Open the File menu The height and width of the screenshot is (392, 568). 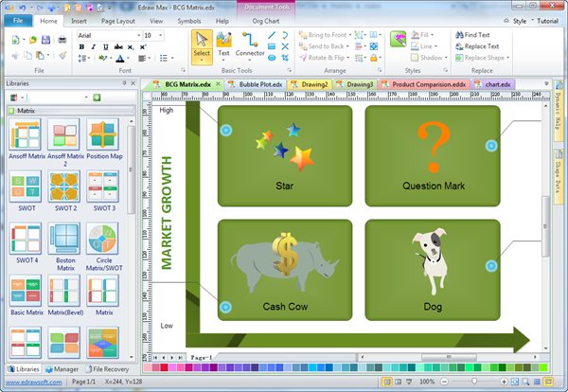[x=18, y=21]
